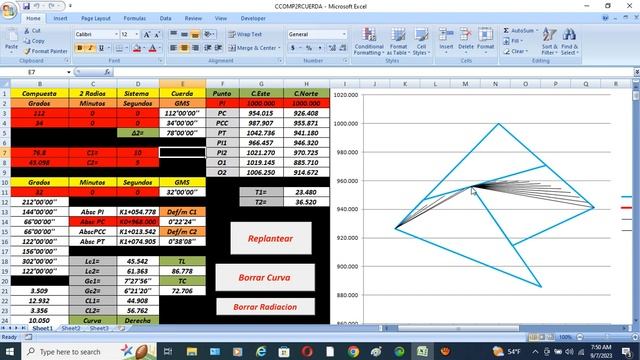Click Format Painter brush

pos(45,51)
